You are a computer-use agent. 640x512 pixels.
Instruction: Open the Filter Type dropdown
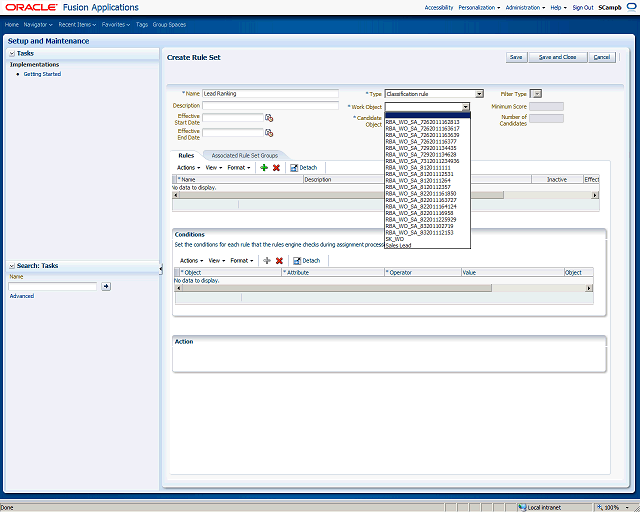point(536,94)
